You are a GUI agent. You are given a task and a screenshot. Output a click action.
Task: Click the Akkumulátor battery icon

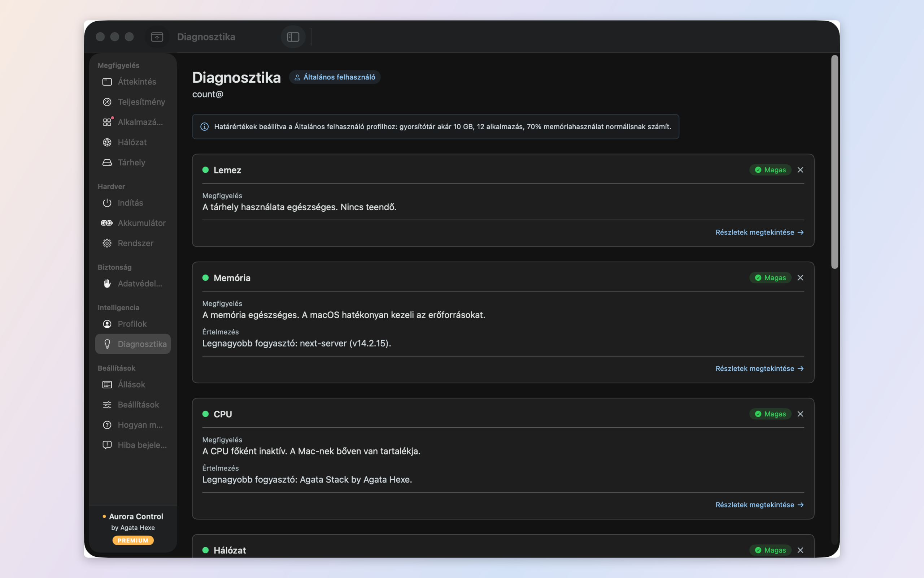pos(107,223)
